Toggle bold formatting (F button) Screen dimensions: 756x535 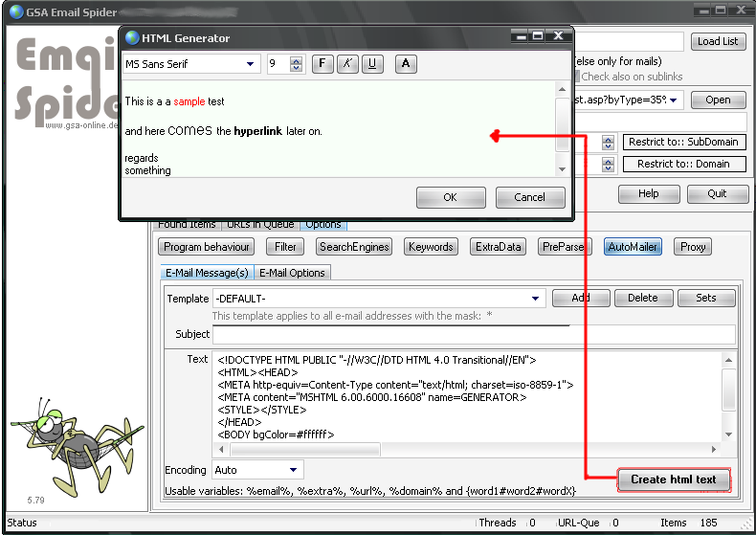(322, 64)
